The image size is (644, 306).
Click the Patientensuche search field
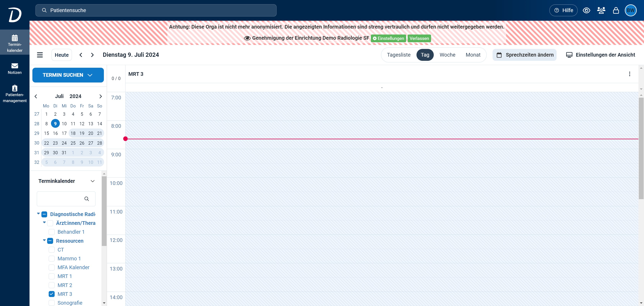pyautogui.click(x=156, y=10)
